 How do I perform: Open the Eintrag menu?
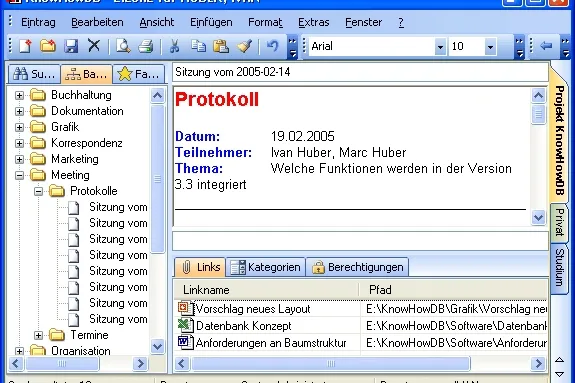[38, 22]
